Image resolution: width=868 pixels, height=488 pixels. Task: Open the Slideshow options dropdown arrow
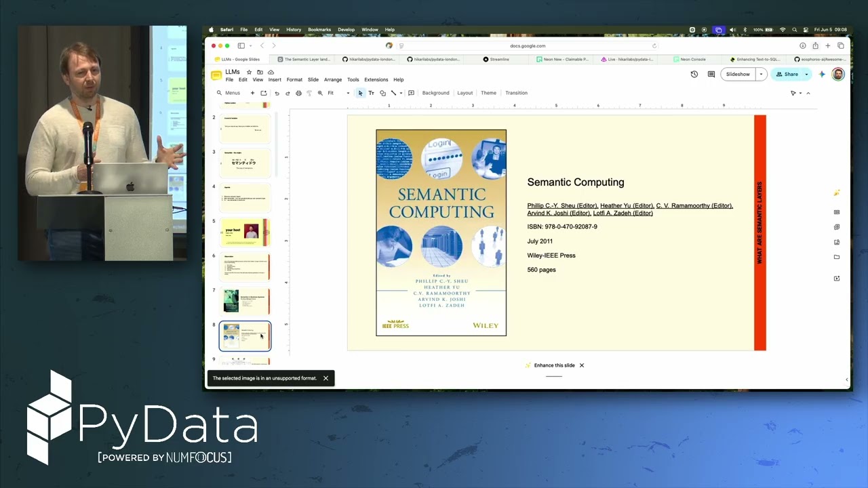(x=761, y=74)
